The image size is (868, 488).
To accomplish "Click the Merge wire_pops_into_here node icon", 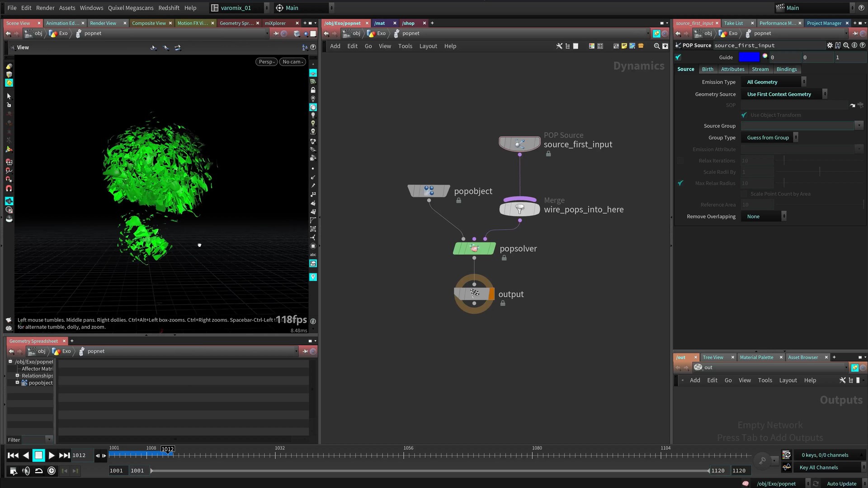I will (x=519, y=209).
